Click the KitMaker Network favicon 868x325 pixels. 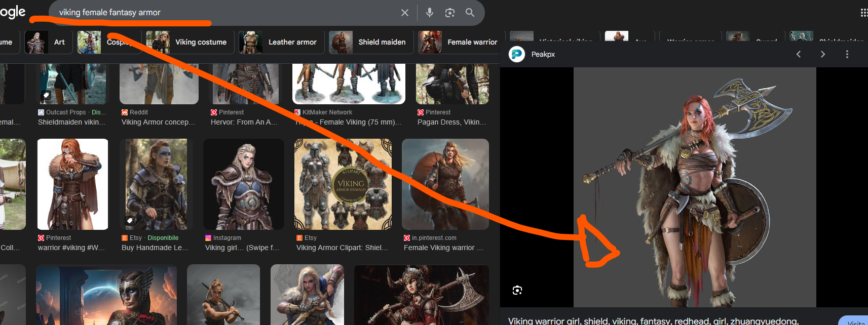297,112
